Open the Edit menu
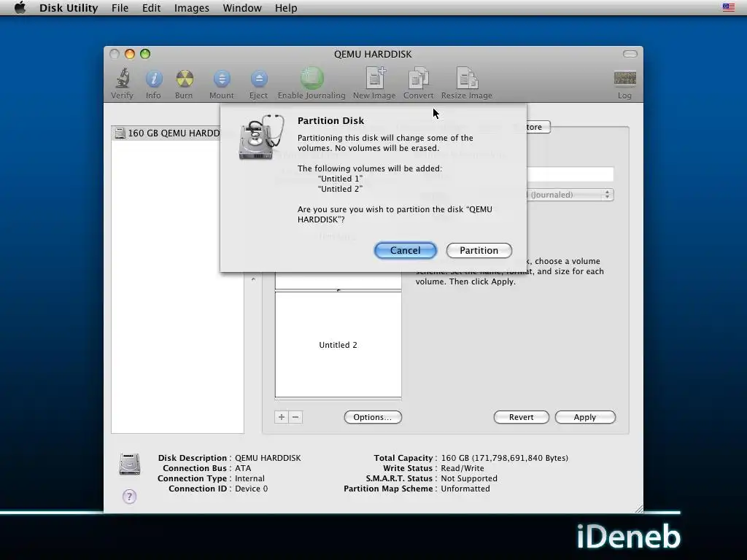The height and width of the screenshot is (560, 747). (151, 8)
